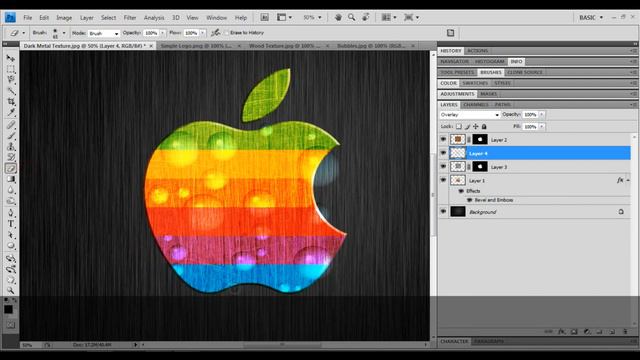Image resolution: width=640 pixels, height=360 pixels.
Task: Select the Clone Stamp tool
Action: (x=11, y=147)
